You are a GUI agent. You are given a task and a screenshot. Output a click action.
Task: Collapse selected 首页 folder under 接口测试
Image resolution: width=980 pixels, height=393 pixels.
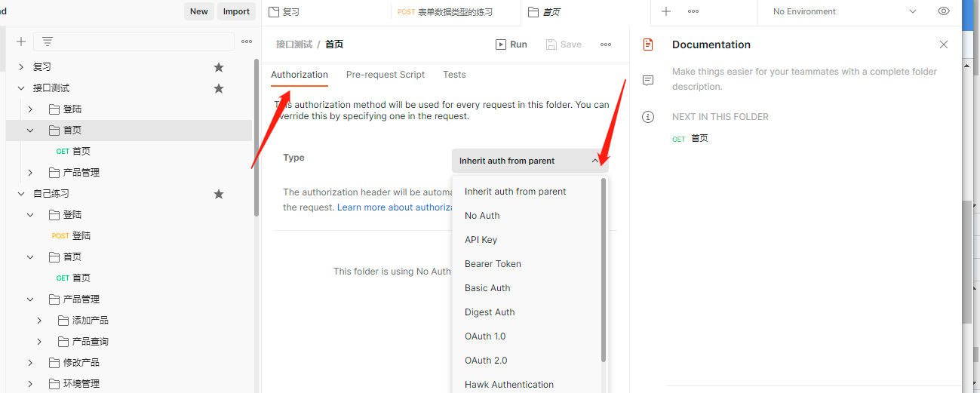30,130
